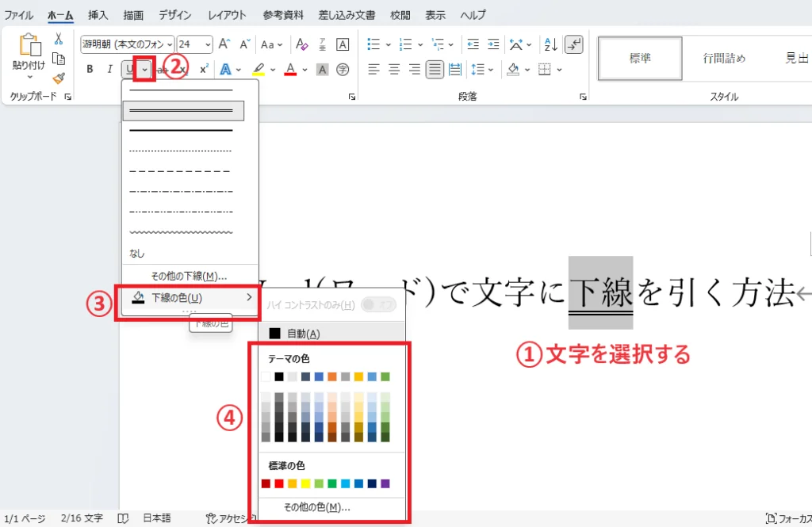Switch to レイアウト tab
The image size is (812, 527).
click(227, 15)
